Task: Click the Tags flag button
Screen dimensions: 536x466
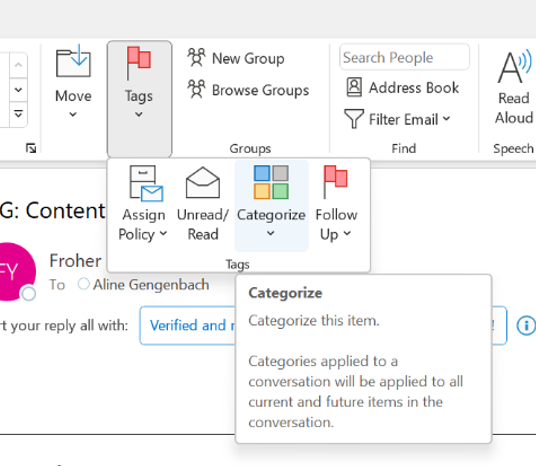Action: 139,98
